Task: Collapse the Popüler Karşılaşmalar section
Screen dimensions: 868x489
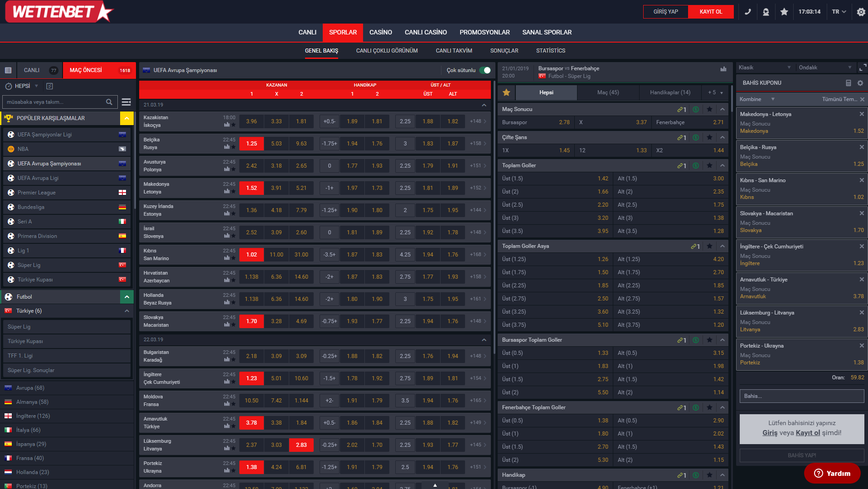Action: pos(127,118)
